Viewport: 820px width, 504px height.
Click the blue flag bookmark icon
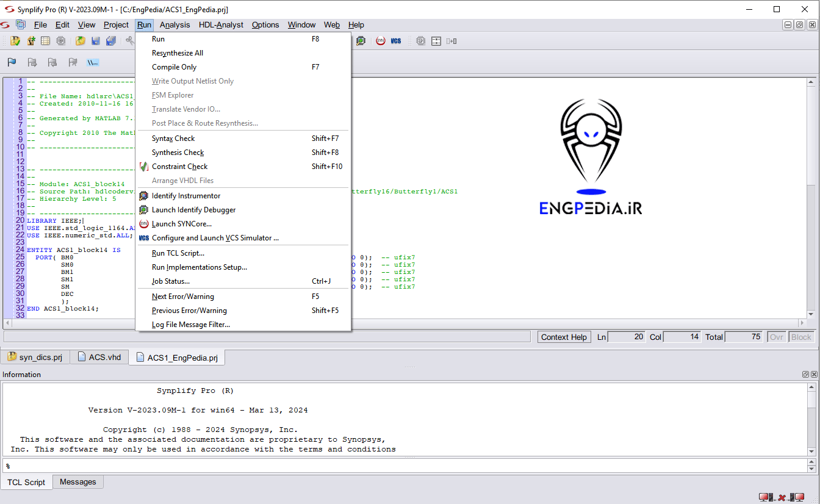(12, 62)
